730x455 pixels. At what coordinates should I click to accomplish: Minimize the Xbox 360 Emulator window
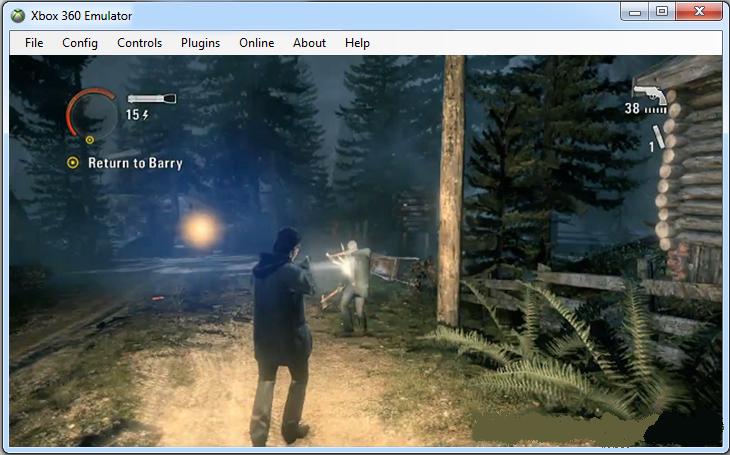pos(635,12)
